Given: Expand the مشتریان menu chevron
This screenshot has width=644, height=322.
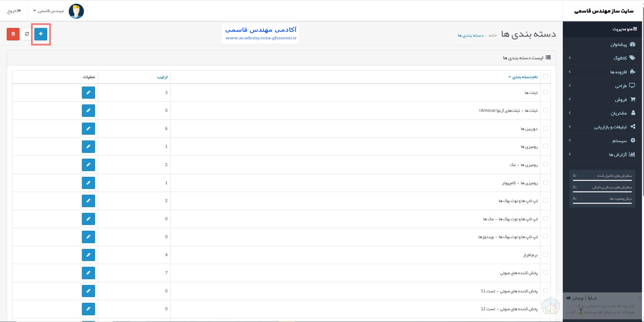Looking at the screenshot, I should pos(570,113).
